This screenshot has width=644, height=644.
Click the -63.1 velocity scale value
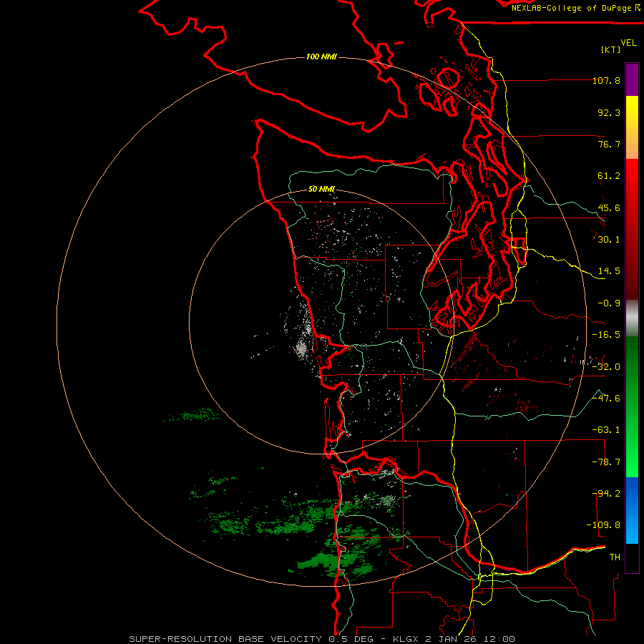(x=606, y=430)
